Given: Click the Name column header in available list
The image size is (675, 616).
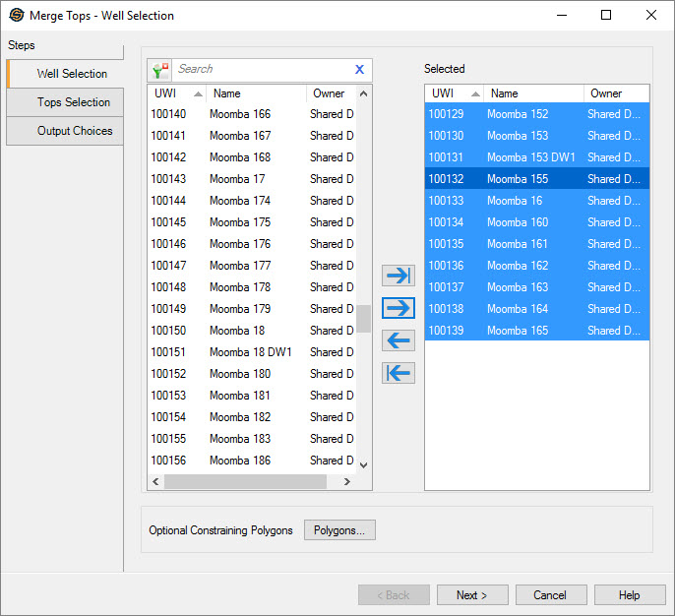Looking at the screenshot, I should tap(256, 93).
